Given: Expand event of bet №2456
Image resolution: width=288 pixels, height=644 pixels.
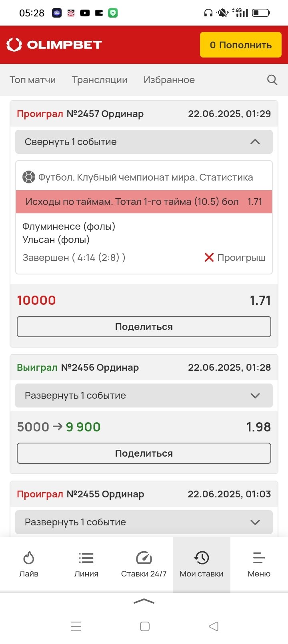Looking at the screenshot, I should click(144, 396).
